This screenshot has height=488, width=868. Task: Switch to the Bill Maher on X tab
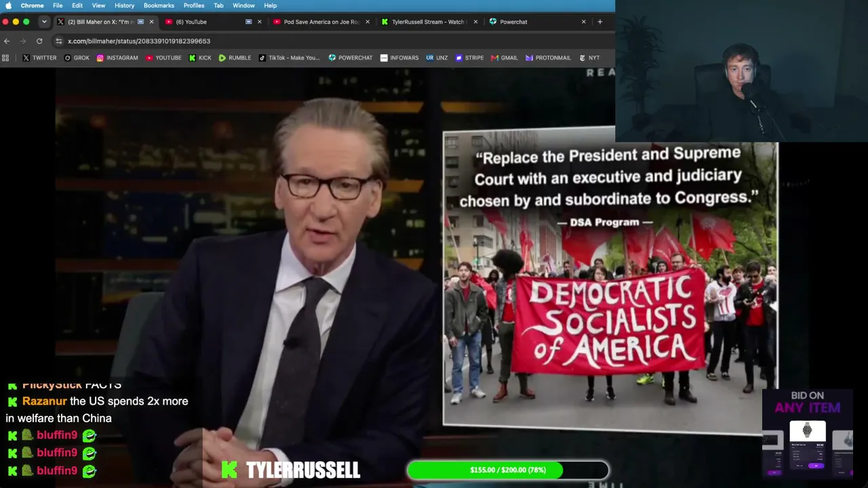106,22
